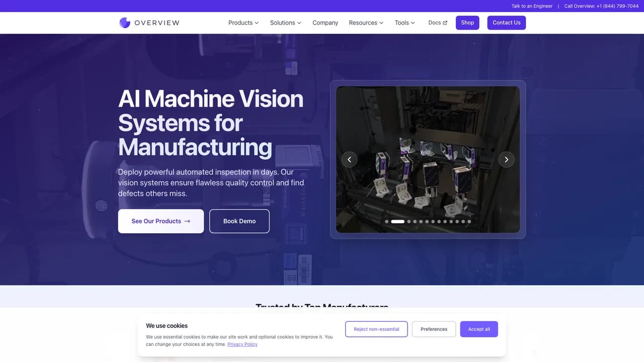This screenshot has height=362, width=644.
Task: Select the first carousel indicator dot
Action: (x=387, y=221)
